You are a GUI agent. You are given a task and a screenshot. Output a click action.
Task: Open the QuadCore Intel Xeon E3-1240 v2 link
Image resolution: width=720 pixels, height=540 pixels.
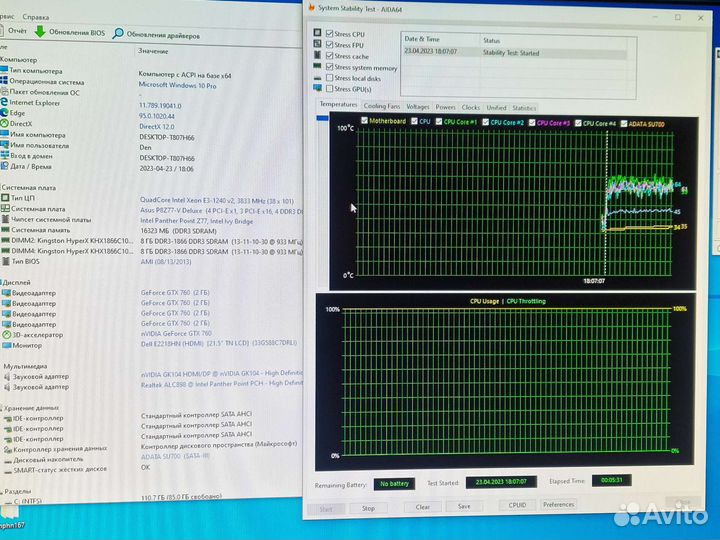(x=217, y=201)
